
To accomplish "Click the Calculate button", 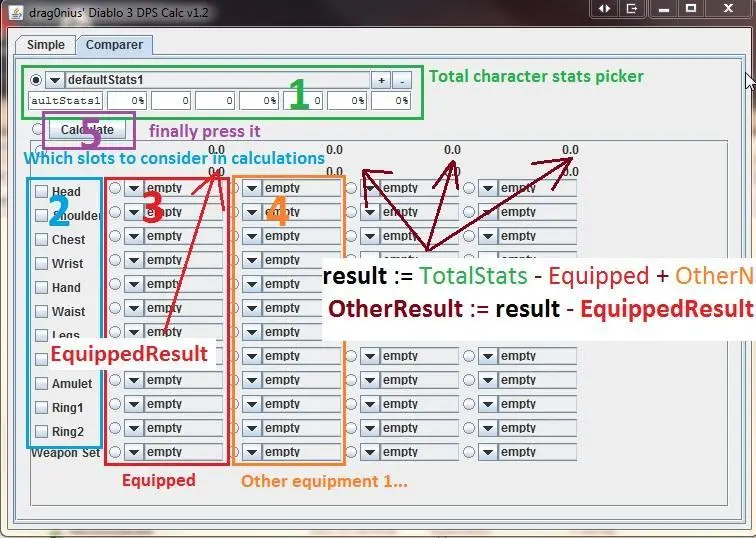I will click(x=87, y=130).
